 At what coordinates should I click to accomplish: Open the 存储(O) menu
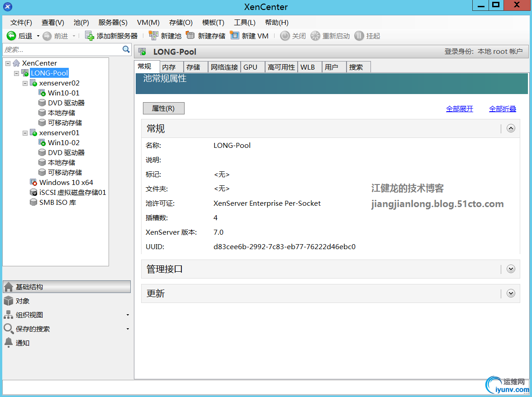tap(180, 22)
